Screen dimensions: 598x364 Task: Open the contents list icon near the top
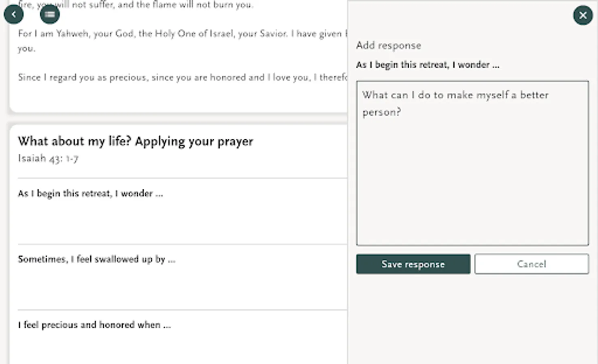[49, 15]
